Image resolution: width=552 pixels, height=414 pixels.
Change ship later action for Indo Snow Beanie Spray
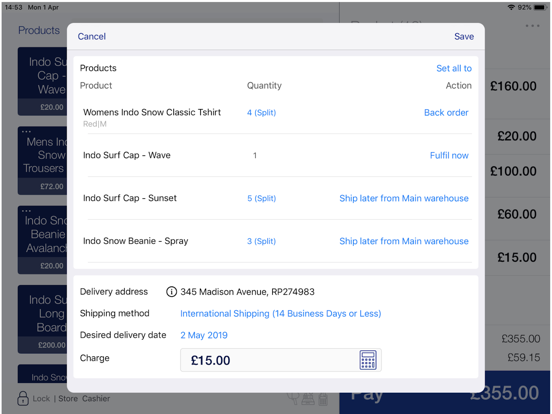[x=404, y=241]
